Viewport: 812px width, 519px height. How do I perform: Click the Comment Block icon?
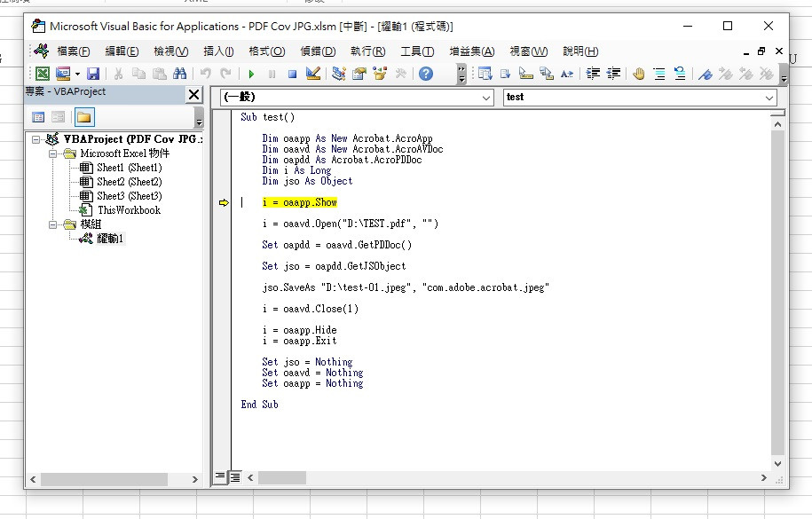pyautogui.click(x=659, y=74)
